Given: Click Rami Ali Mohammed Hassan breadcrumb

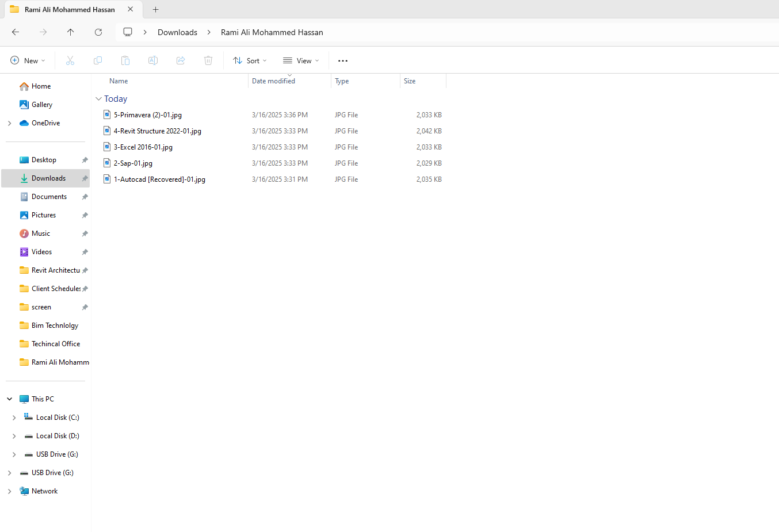Looking at the screenshot, I should click(272, 32).
